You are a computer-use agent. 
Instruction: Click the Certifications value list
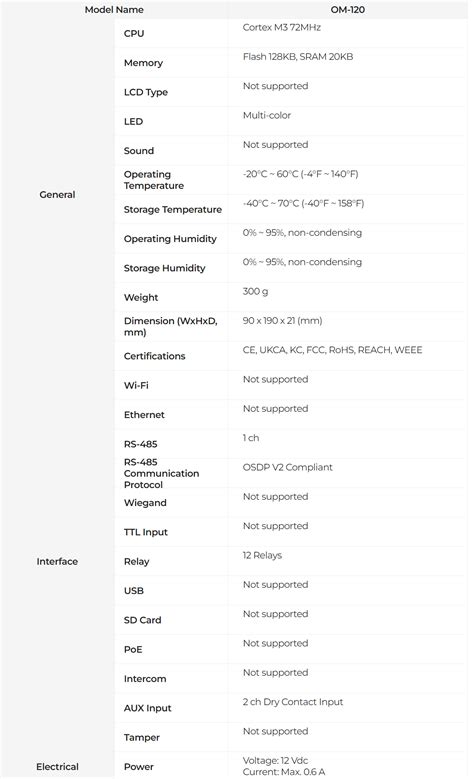pos(332,350)
